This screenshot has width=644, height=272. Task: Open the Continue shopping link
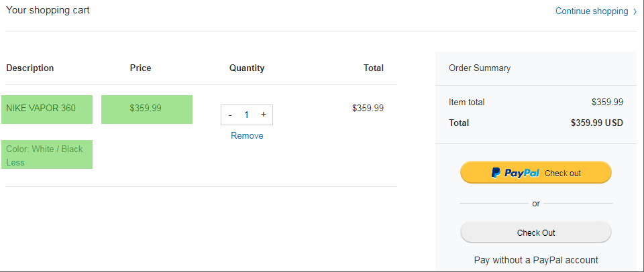pos(591,11)
